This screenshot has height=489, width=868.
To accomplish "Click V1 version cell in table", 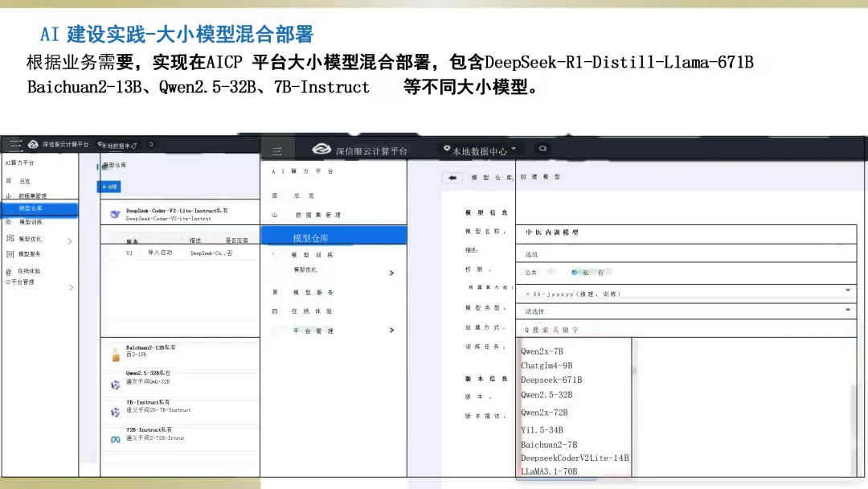I will tap(129, 253).
